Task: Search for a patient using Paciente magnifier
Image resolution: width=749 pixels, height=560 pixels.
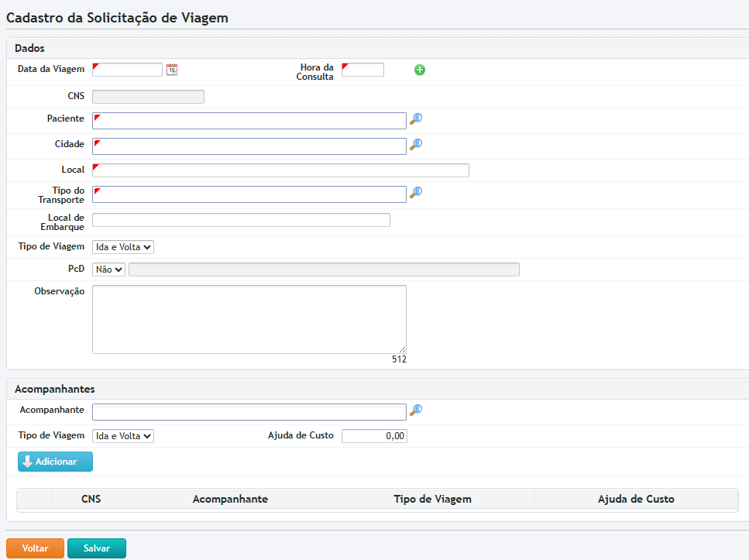Action: (x=416, y=119)
